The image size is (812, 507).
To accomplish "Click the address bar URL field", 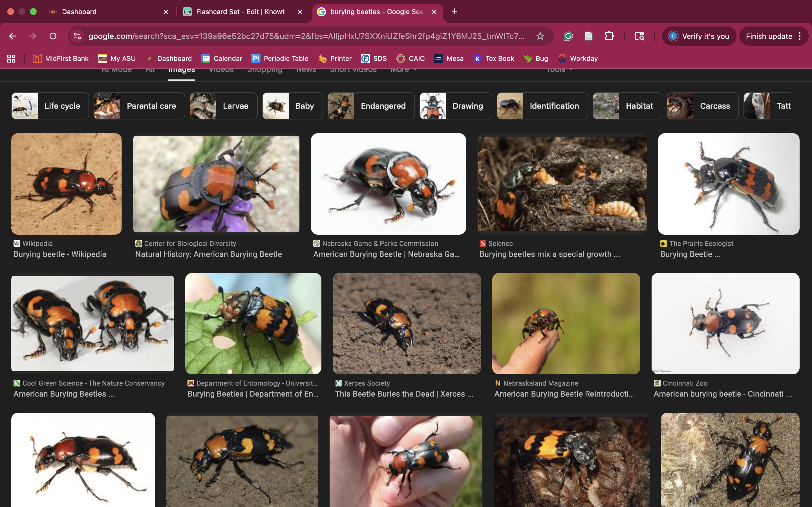I will click(305, 36).
